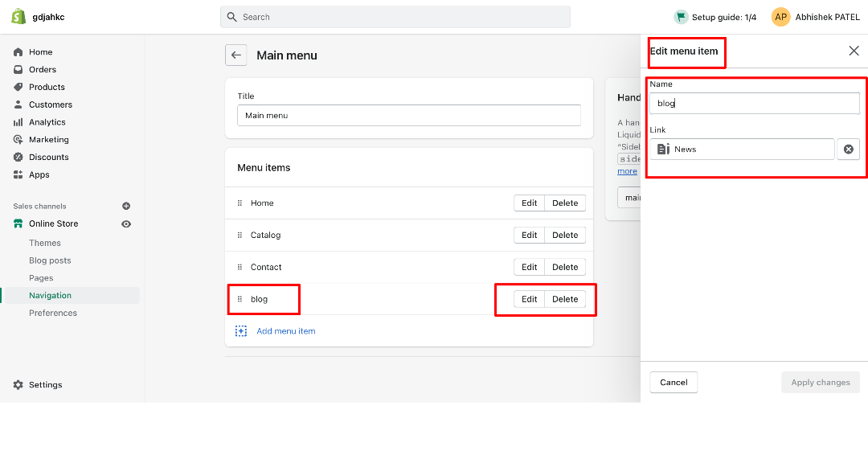
Task: Clear the News link with X
Action: point(848,150)
